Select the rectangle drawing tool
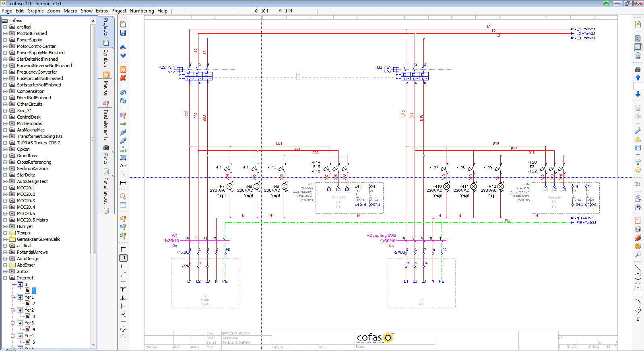The image size is (644, 351). tap(638, 294)
